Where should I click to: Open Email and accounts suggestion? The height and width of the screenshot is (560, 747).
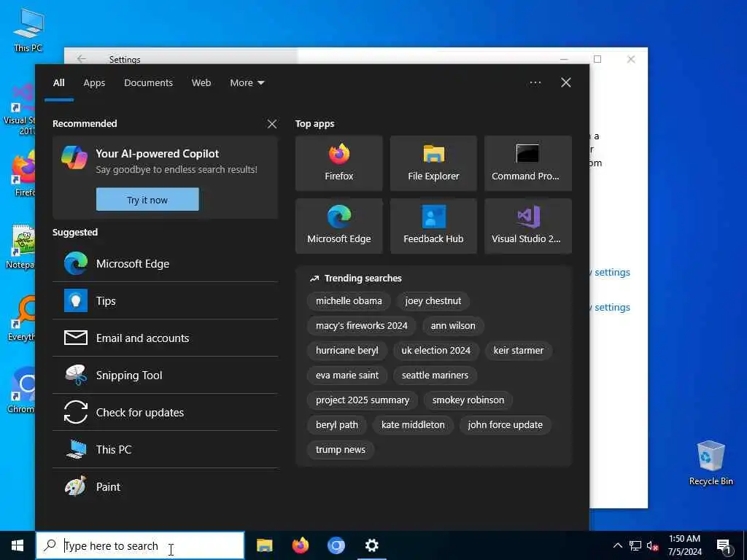tap(166, 338)
